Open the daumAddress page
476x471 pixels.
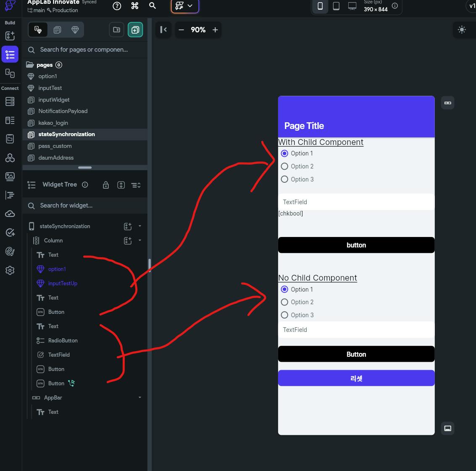coord(56,158)
